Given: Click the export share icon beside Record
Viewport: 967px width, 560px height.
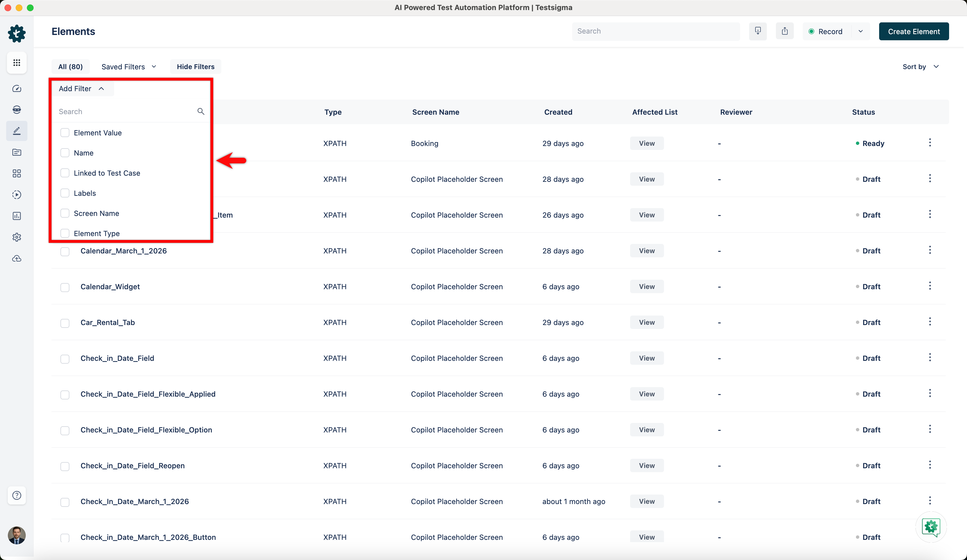Looking at the screenshot, I should [x=784, y=31].
